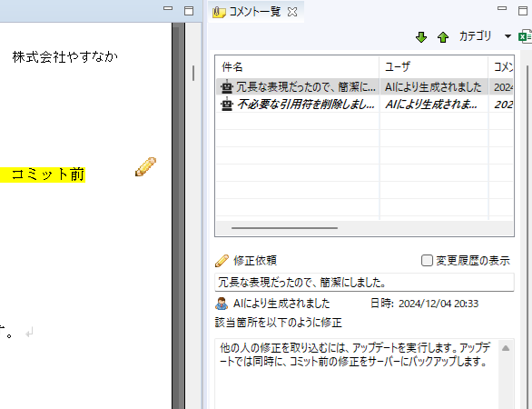
Task: Click the up arrow of correction text scrollbar
Action: coord(506,348)
